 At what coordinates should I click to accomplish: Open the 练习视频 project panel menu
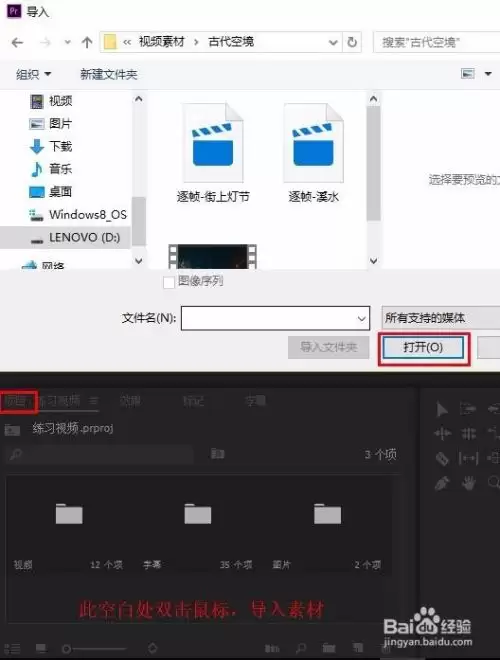click(x=94, y=401)
